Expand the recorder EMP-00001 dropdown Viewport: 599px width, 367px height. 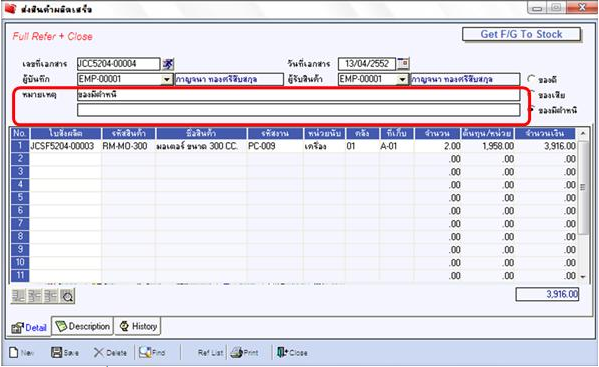tap(167, 79)
